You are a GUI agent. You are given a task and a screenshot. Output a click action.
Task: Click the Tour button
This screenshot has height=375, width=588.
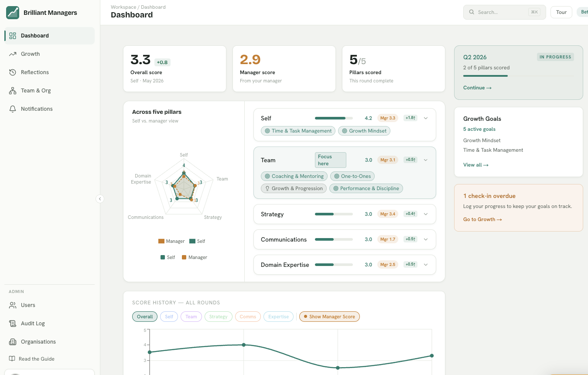(561, 12)
